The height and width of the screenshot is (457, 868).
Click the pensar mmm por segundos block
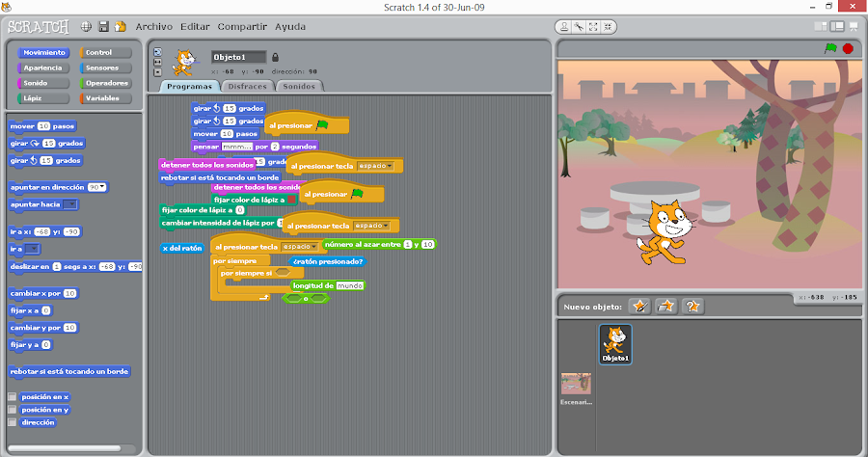tap(255, 147)
